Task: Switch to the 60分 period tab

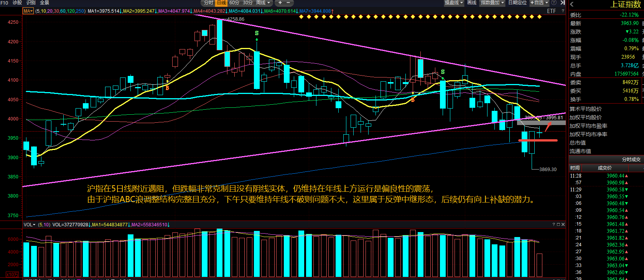Action: (x=234, y=3)
